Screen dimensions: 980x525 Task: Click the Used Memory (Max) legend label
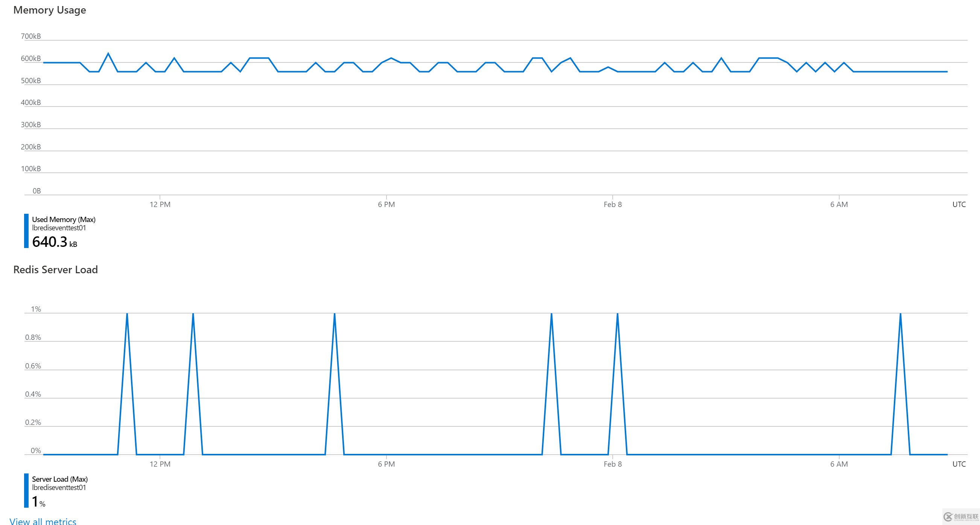coord(64,219)
